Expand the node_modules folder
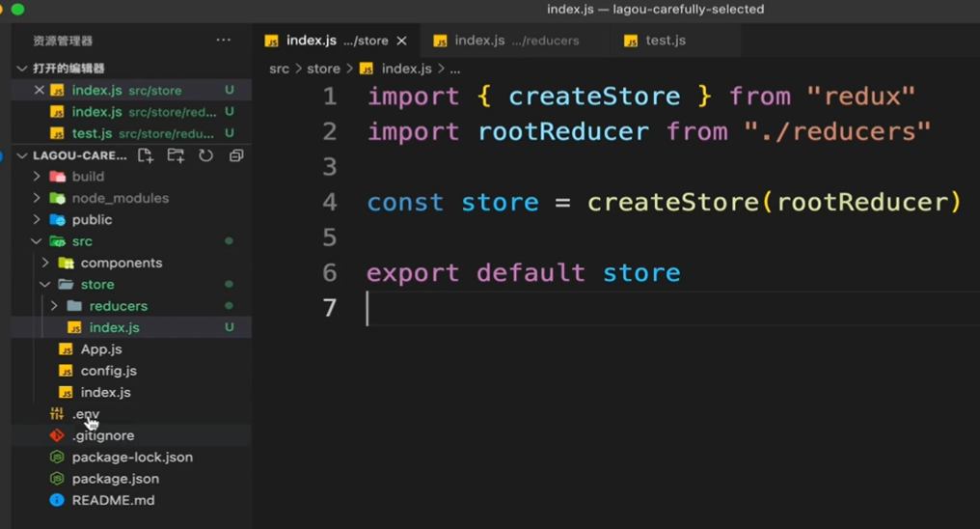The height and width of the screenshot is (529, 980). 37,198
